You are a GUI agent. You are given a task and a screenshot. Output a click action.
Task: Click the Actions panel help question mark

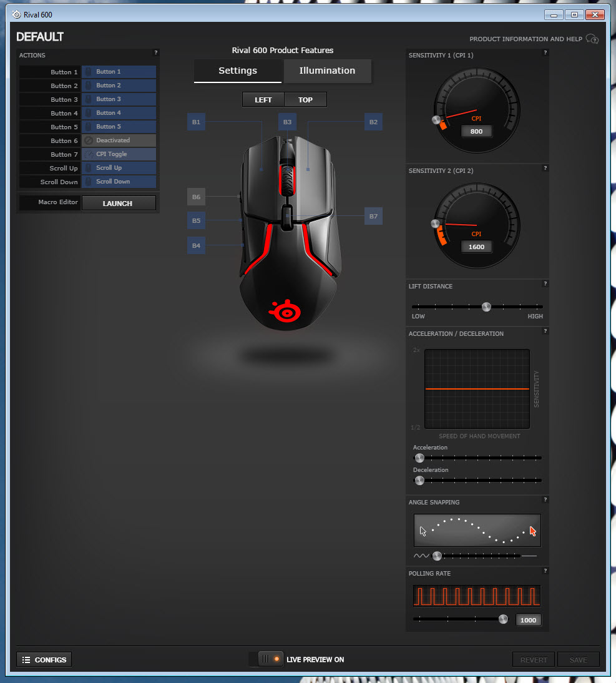(x=156, y=52)
